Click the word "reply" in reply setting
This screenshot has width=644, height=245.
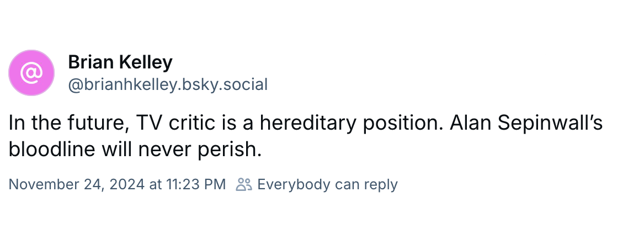382,184
